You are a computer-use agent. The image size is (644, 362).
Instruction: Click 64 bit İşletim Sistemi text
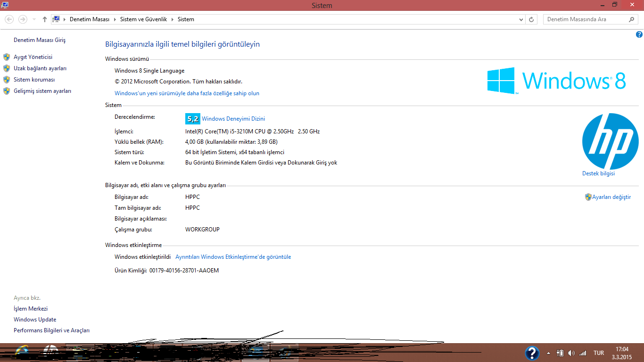(x=235, y=152)
